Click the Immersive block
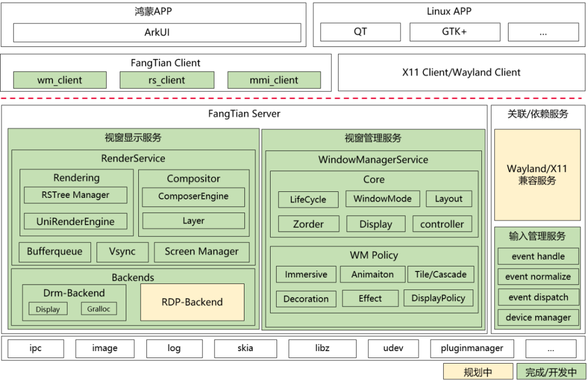 [306, 274]
